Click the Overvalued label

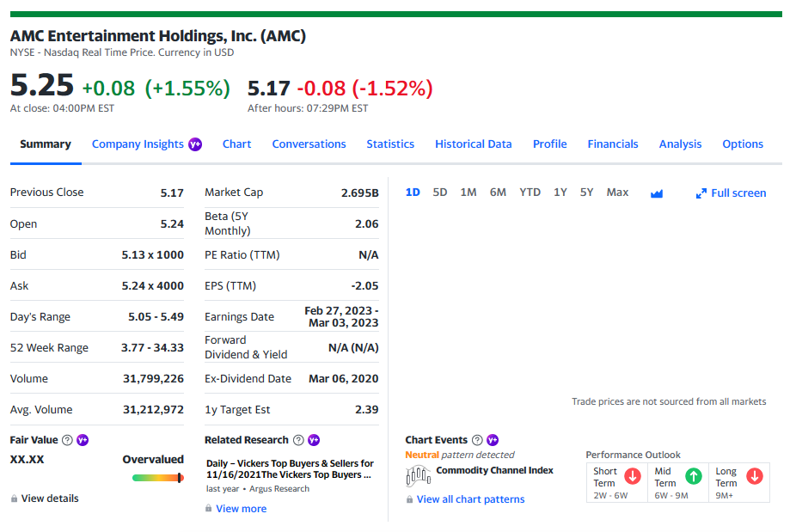(153, 460)
